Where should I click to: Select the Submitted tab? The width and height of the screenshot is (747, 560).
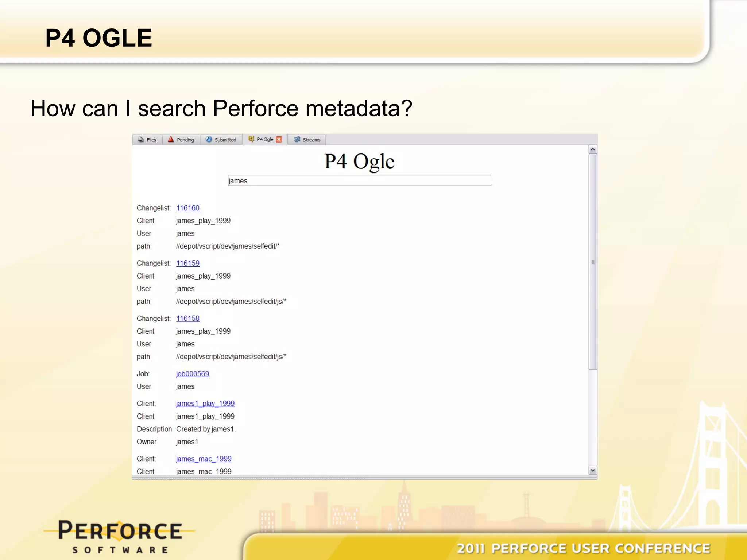221,140
